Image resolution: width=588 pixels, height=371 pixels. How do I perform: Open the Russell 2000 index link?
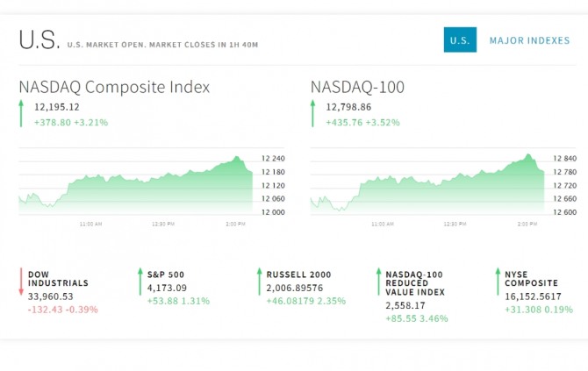tap(300, 275)
